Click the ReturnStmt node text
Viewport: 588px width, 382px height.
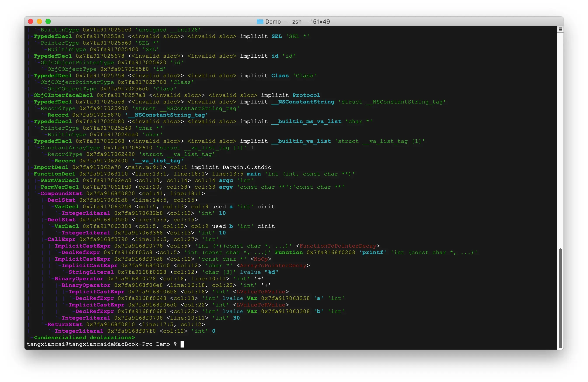(x=65, y=325)
